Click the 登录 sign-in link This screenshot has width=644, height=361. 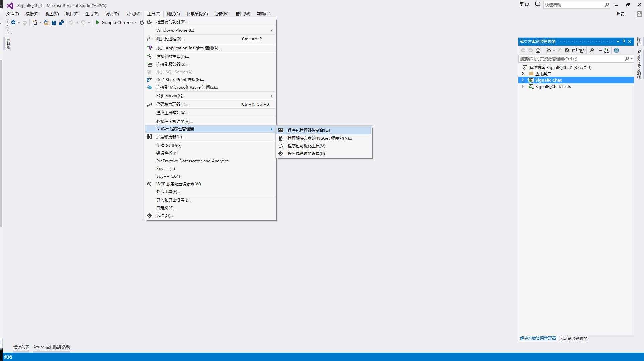(620, 14)
